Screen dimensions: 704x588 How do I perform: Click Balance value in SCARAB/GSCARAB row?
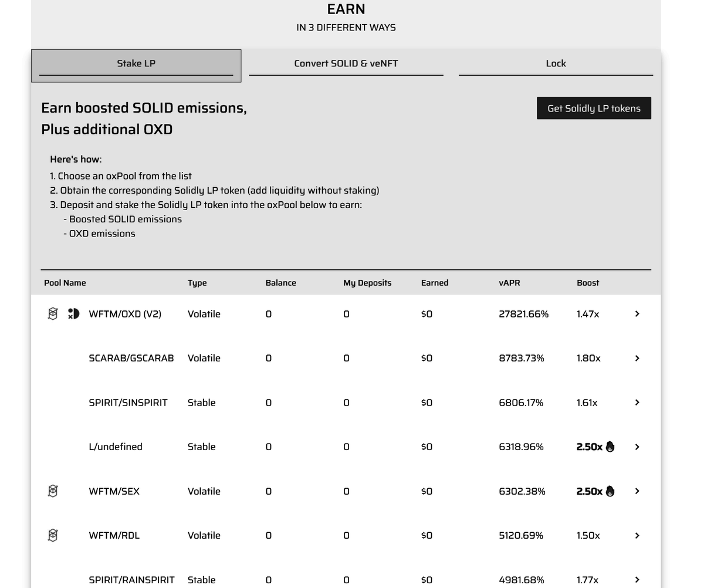(x=269, y=358)
